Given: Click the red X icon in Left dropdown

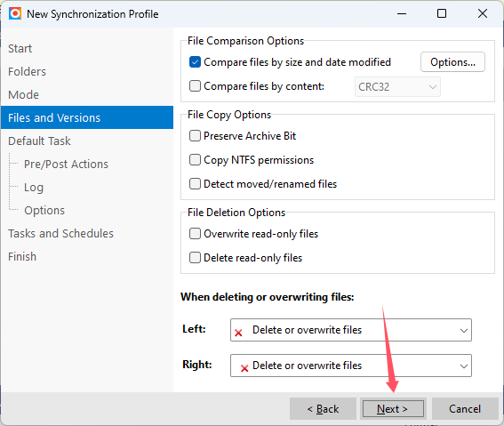Looking at the screenshot, I should (x=238, y=333).
